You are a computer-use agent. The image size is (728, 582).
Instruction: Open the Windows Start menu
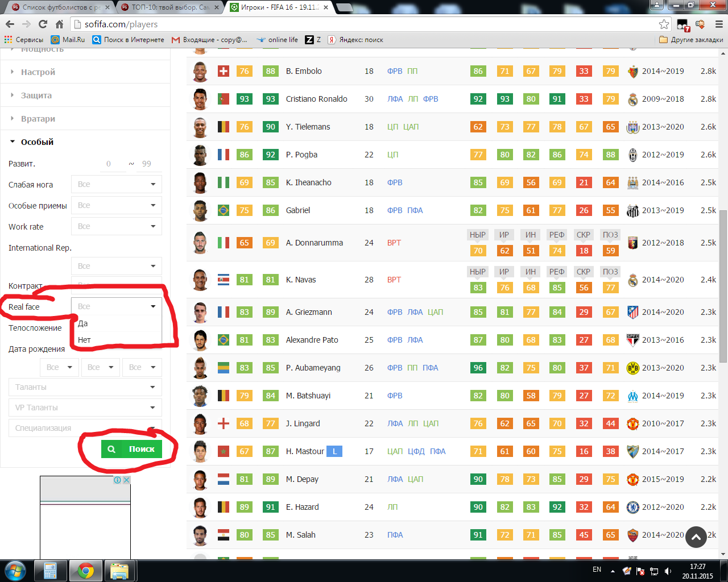[x=15, y=571]
